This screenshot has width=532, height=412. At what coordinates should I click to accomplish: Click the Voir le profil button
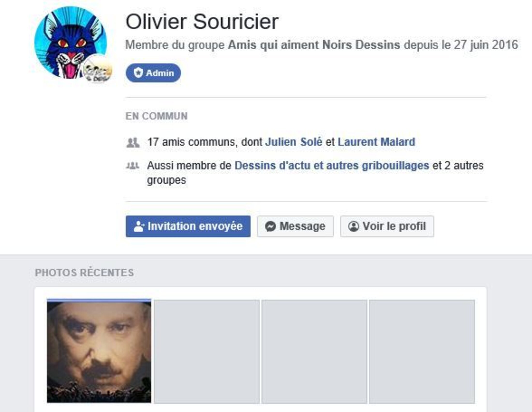[x=387, y=226]
